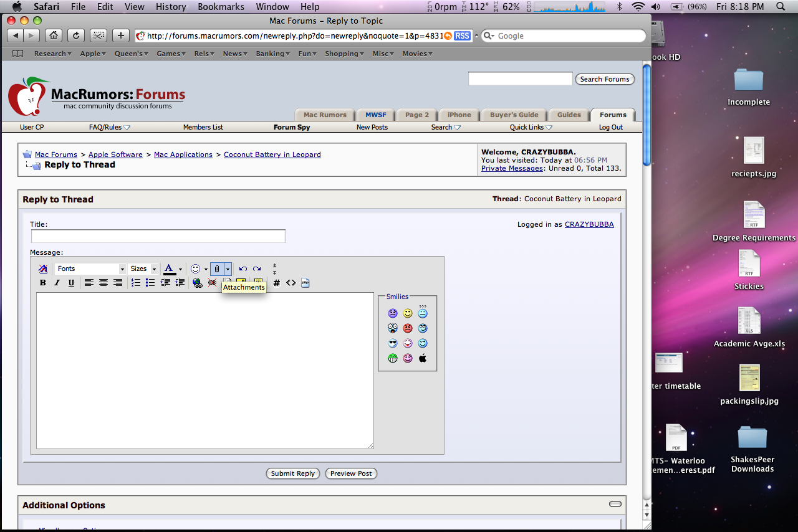This screenshot has height=532, width=798.
Task: Align message text right
Action: pyautogui.click(x=118, y=283)
